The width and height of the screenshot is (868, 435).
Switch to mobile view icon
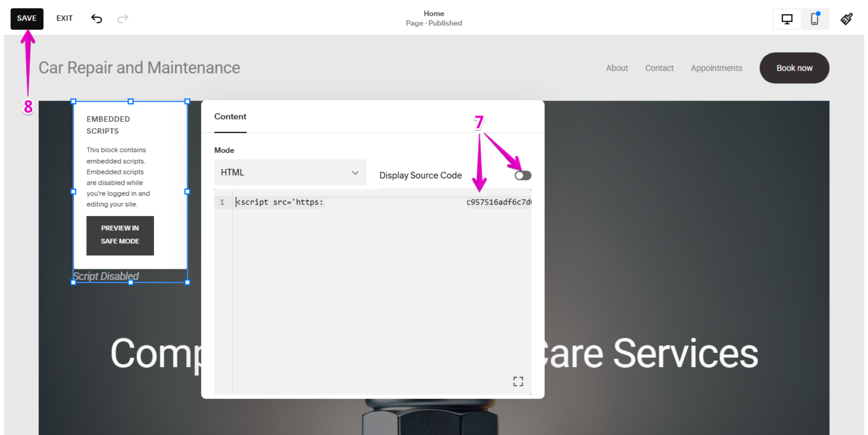(x=814, y=19)
